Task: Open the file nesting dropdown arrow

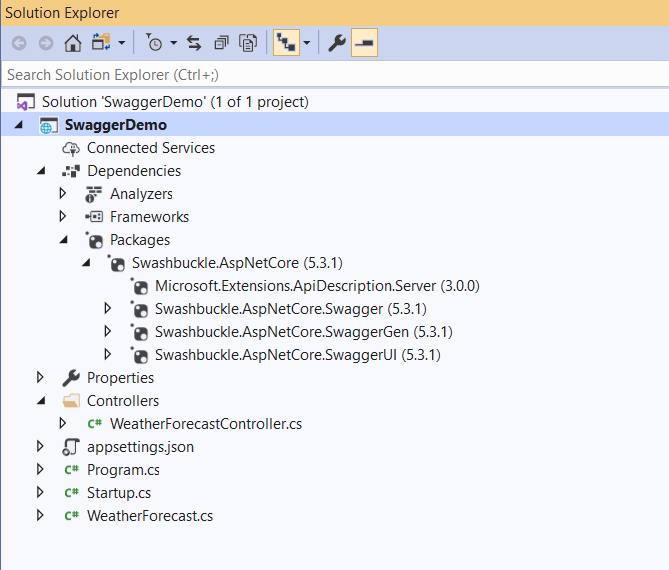Action: [306, 43]
